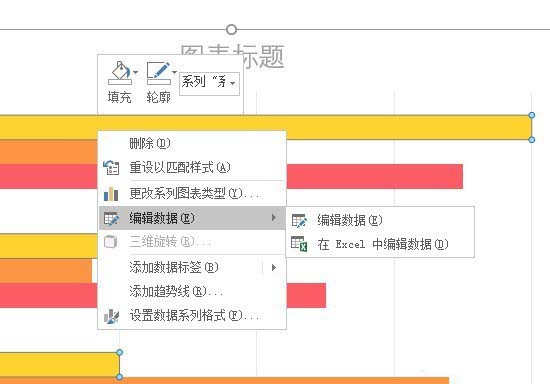Click the Fill paint bucket icon

(120, 73)
